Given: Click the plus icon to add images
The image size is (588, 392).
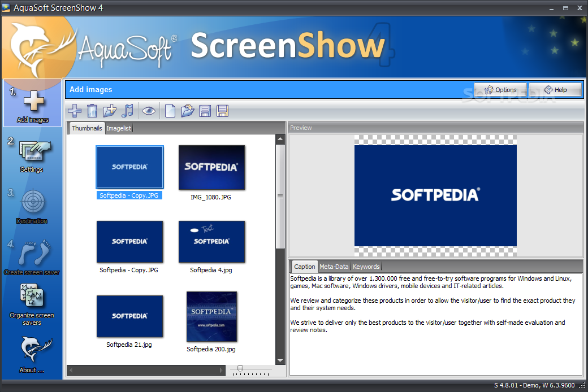Looking at the screenshot, I should click(x=74, y=111).
